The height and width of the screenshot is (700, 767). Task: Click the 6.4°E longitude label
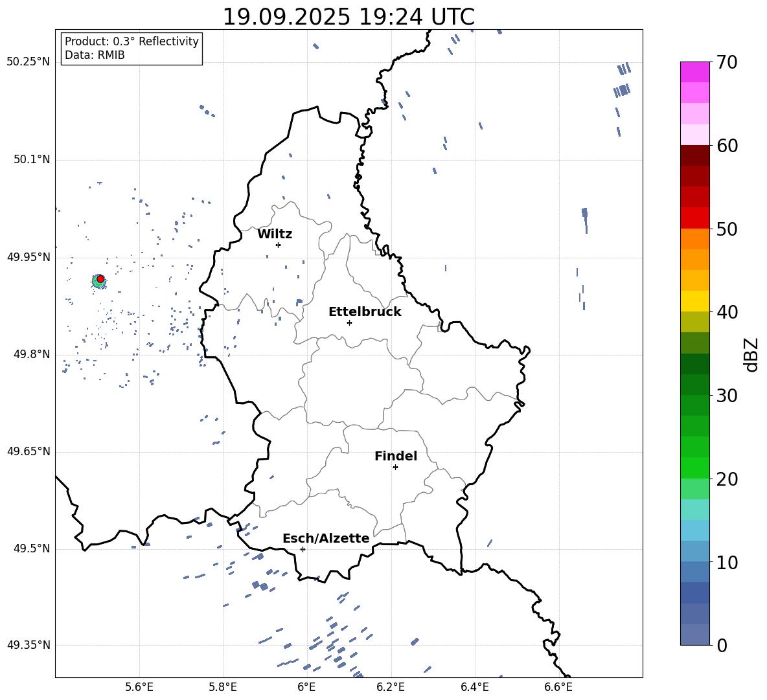click(474, 687)
